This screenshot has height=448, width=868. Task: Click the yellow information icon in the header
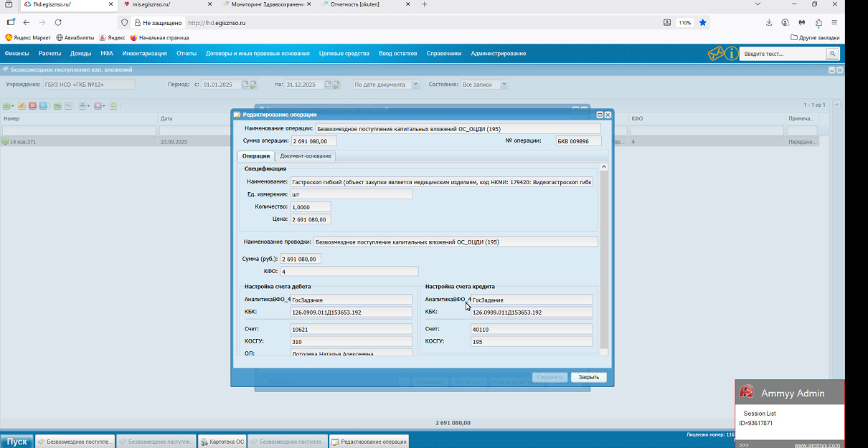[x=731, y=53]
